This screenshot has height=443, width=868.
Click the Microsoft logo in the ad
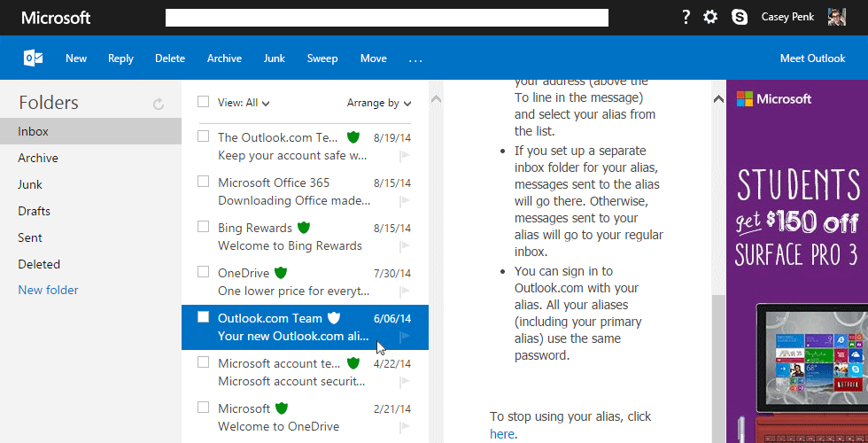click(x=774, y=99)
